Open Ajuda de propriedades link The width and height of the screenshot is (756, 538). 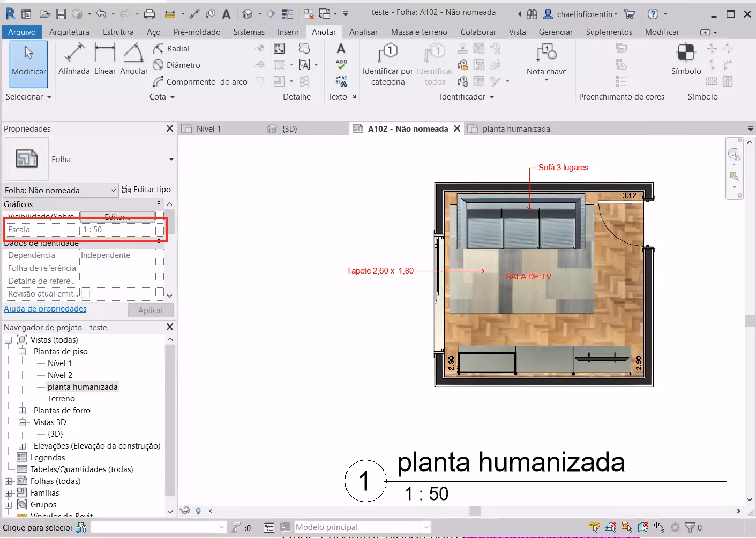45,309
